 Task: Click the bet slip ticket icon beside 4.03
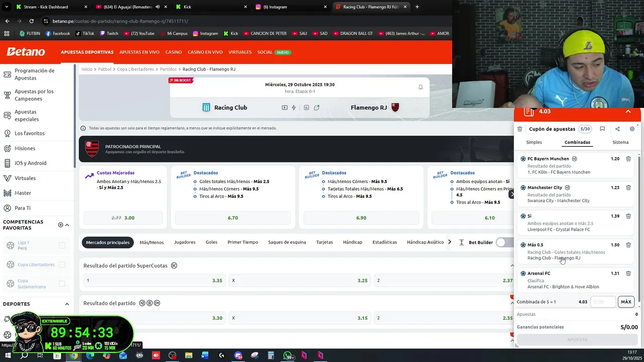529,112
